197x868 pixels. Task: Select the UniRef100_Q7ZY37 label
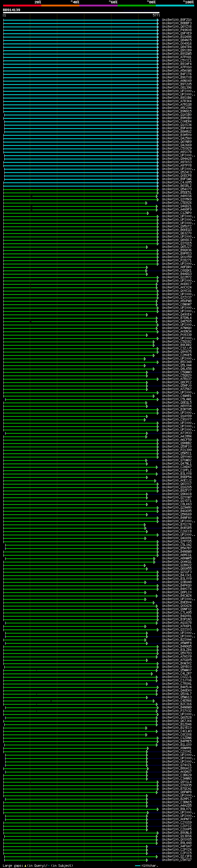pos(177,297)
